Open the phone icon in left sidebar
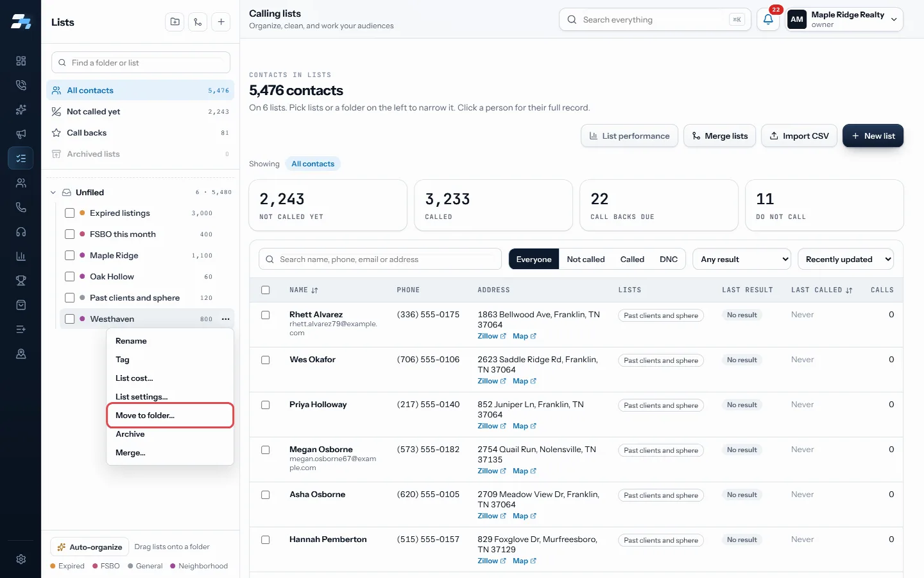 coord(21,207)
